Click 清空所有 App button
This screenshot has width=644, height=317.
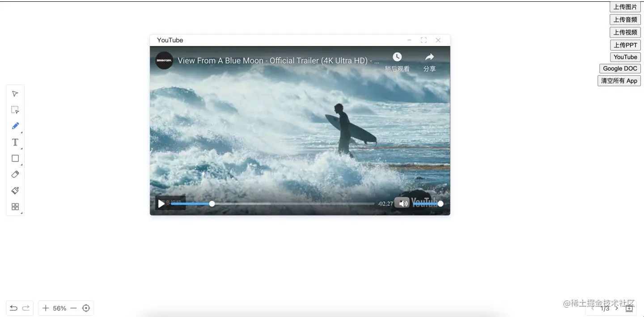coord(619,81)
